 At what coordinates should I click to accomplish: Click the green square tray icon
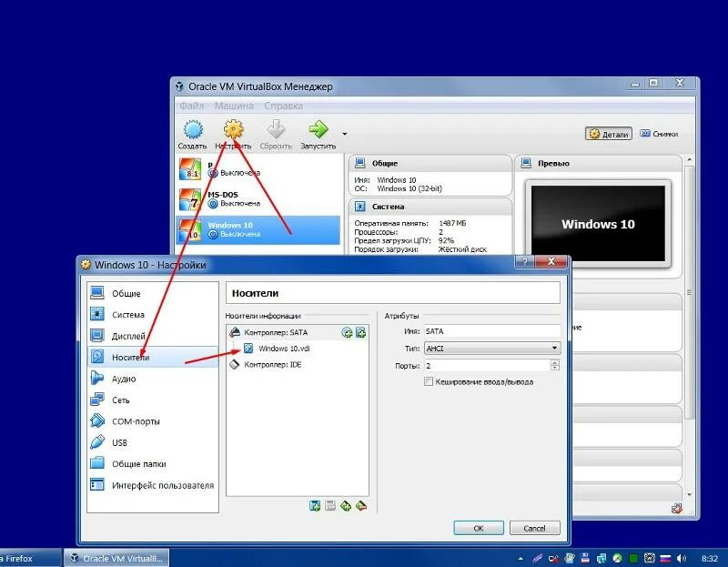point(633,558)
